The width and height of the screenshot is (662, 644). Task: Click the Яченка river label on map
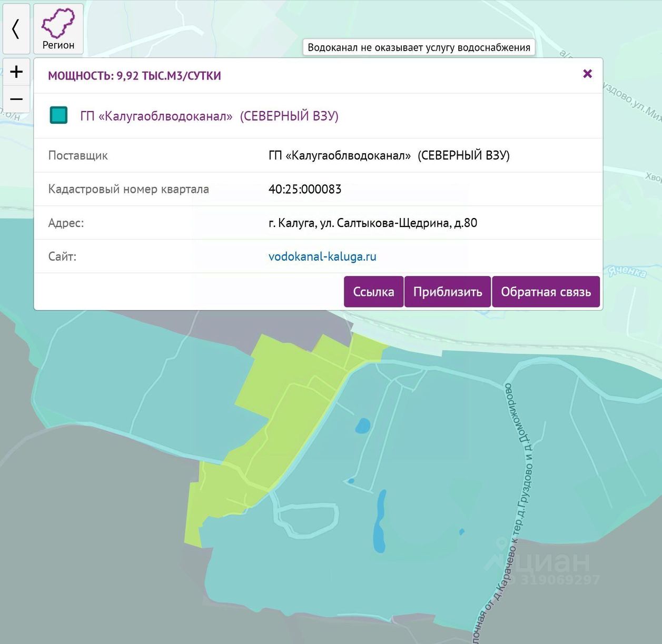click(x=627, y=272)
